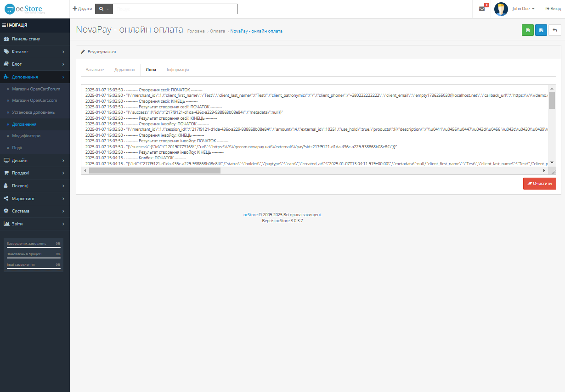
Task: Click the Продажі shopping cart icon
Action: tap(6, 173)
